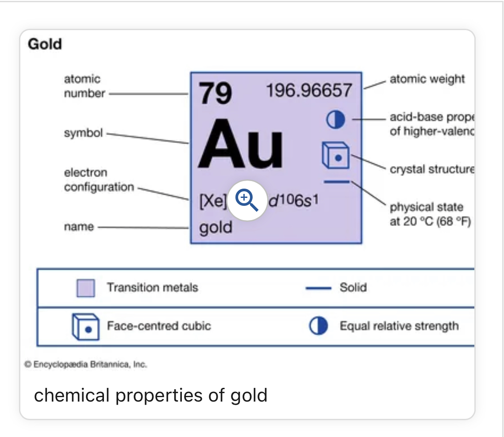The height and width of the screenshot is (437, 504).
Task: Click the 'crystal structure' label
Action: click(432, 169)
